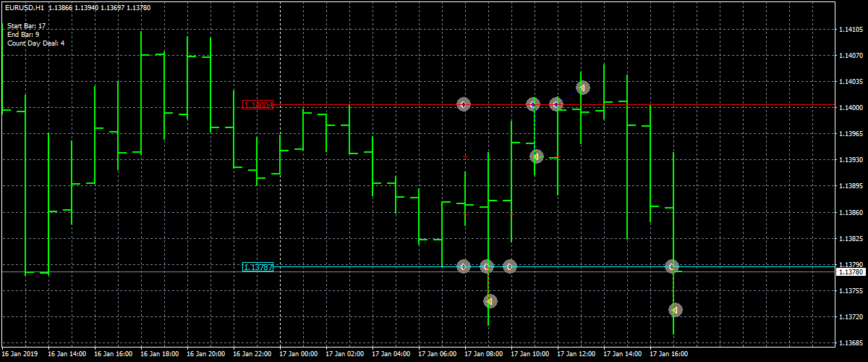
Task: Click the '16 Jan 22:00' time axis label
Action: [252, 355]
